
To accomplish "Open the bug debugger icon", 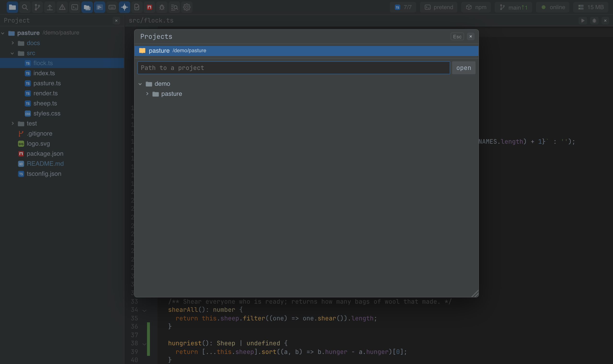I will (162, 7).
